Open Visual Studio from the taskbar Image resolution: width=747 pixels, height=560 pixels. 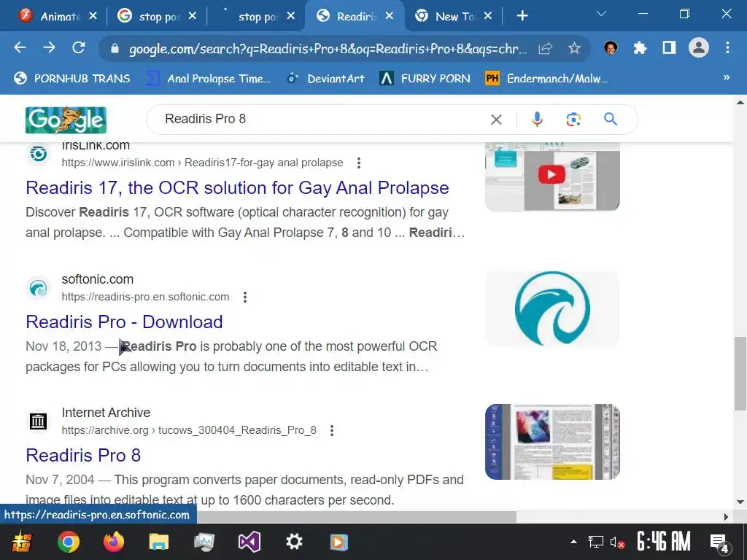[x=249, y=542]
